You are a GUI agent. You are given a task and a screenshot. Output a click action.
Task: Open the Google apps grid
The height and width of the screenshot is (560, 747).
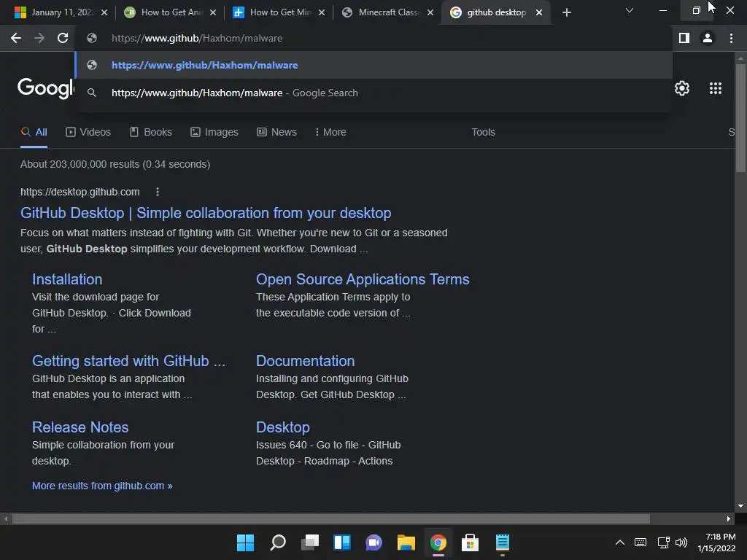tap(716, 88)
